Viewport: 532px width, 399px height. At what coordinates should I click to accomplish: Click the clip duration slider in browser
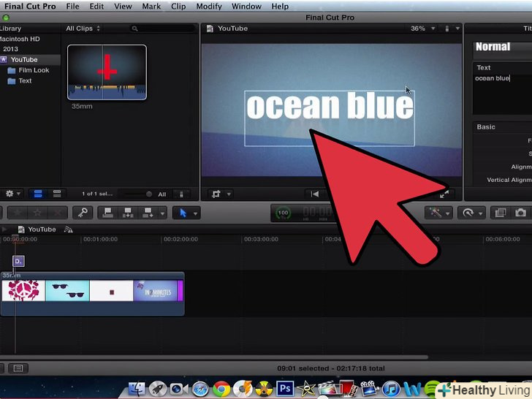coord(139,194)
